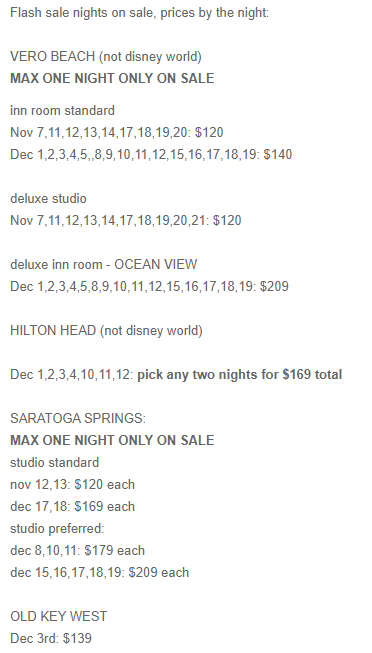Click 'pick any two nights for $169 total'
This screenshot has width=372, height=653.
coord(240,375)
